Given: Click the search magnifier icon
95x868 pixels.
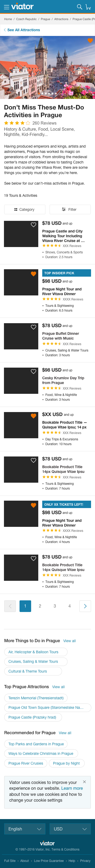Looking at the screenshot, I should tap(79, 7).
